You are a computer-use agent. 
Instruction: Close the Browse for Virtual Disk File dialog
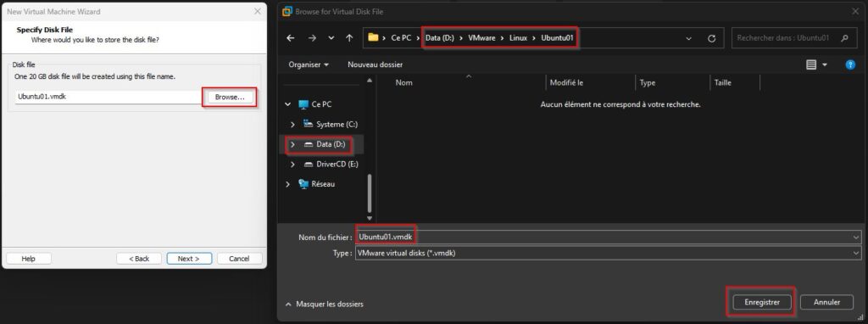tap(855, 11)
